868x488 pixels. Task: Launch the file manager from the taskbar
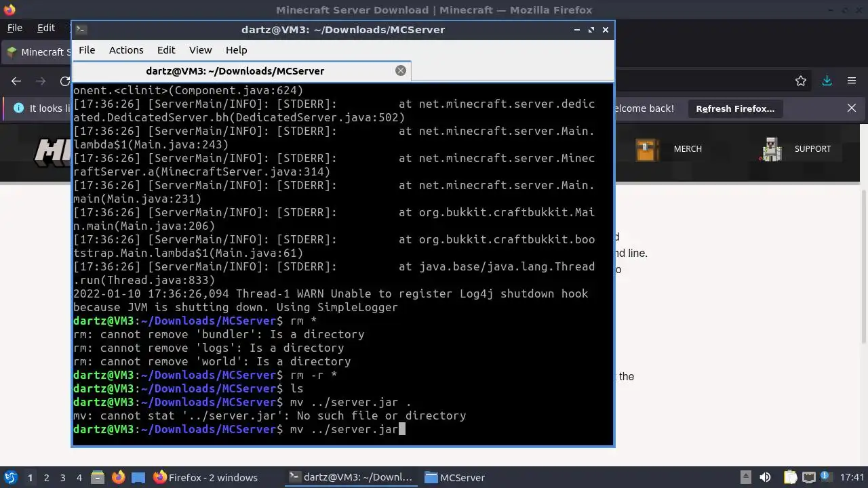(98, 477)
